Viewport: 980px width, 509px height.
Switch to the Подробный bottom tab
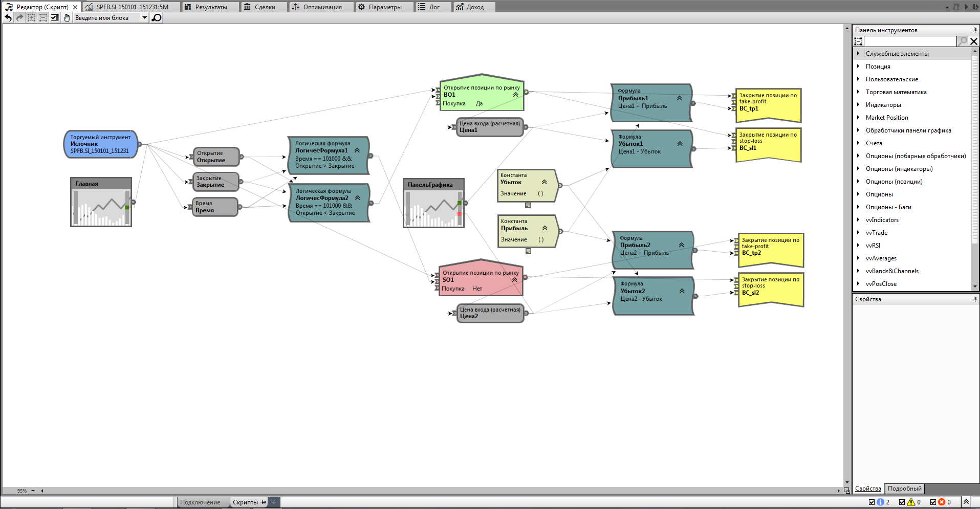click(904, 489)
